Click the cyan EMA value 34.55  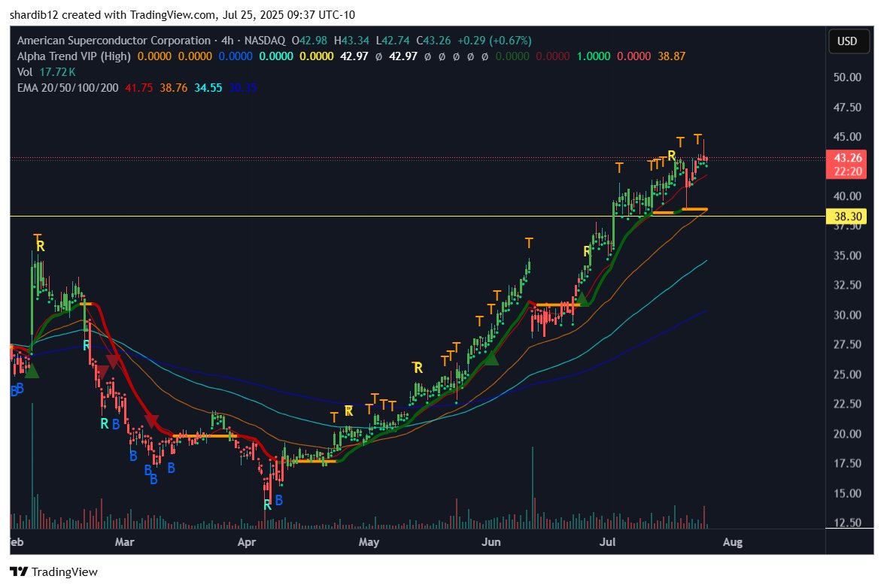click(x=208, y=88)
